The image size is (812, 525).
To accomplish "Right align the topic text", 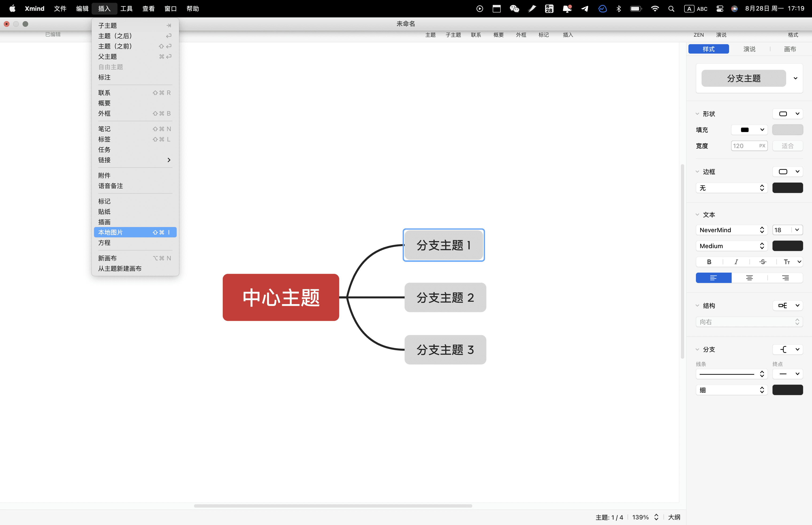I will [x=785, y=278].
